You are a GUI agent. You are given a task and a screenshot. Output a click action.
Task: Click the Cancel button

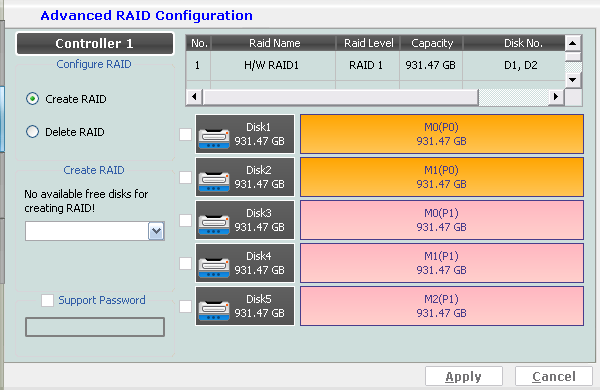point(554,377)
